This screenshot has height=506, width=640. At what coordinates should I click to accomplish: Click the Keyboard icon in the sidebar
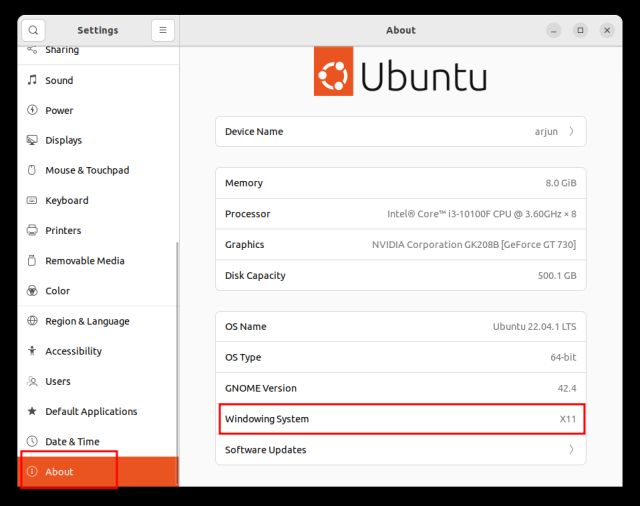[x=32, y=200]
